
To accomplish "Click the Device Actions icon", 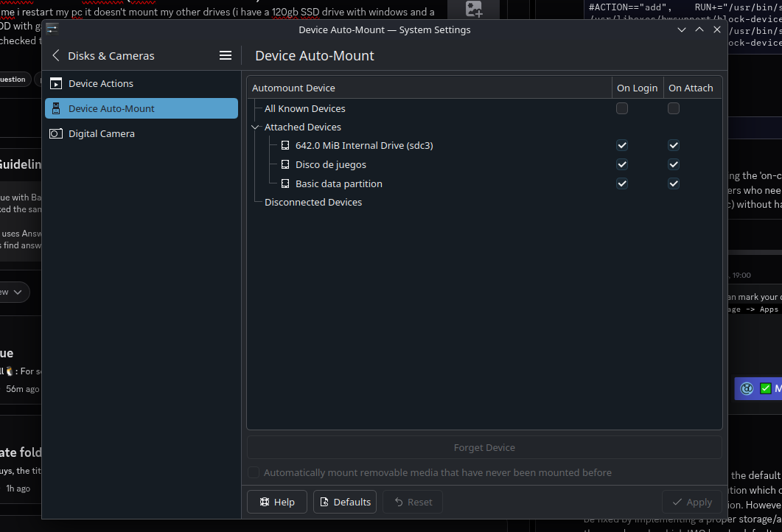I will coord(56,83).
